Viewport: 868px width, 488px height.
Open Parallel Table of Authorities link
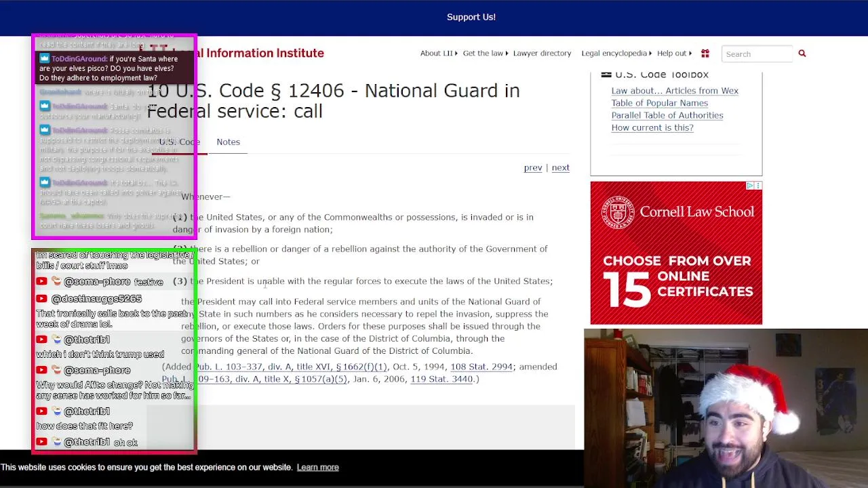[667, 115]
